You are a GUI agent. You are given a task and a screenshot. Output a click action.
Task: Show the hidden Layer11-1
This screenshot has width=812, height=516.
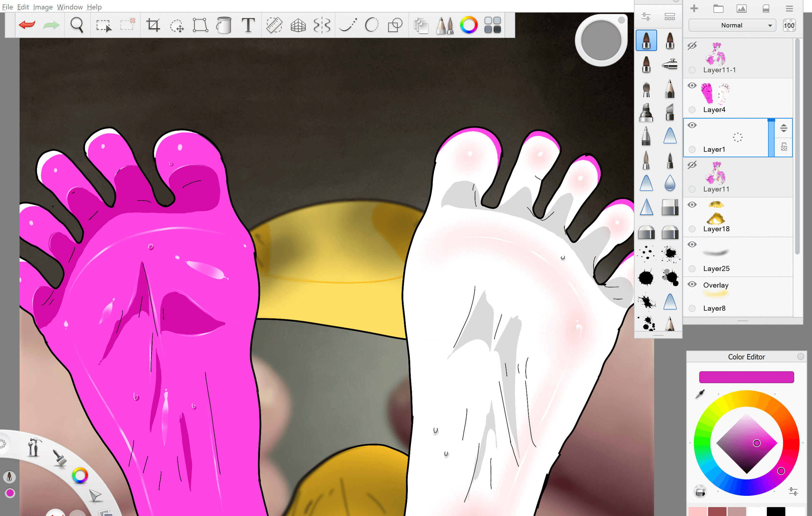692,46
